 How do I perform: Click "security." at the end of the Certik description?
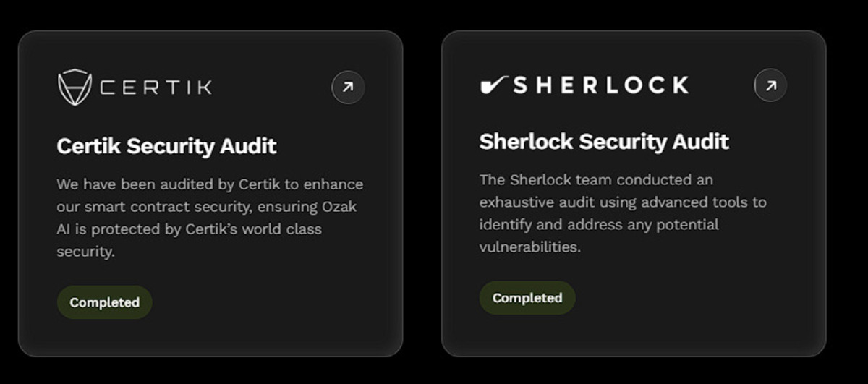click(x=85, y=252)
